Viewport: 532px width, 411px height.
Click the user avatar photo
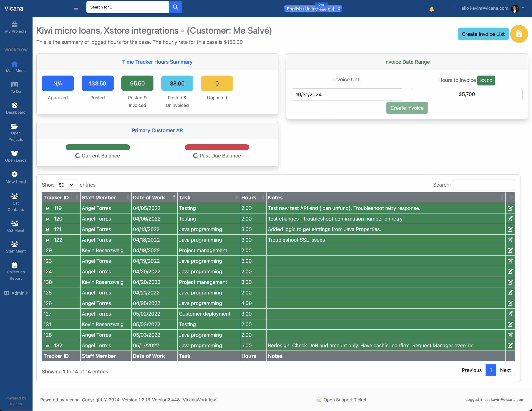(x=515, y=8)
